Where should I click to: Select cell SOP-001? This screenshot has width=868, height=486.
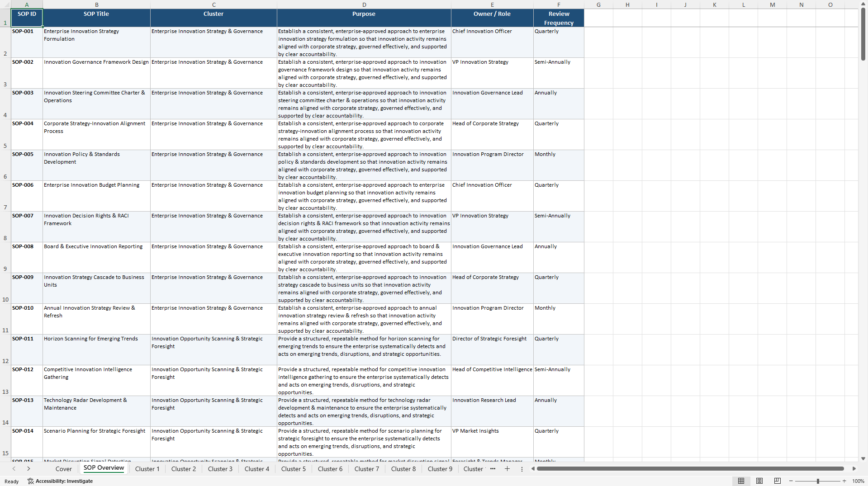(x=27, y=42)
